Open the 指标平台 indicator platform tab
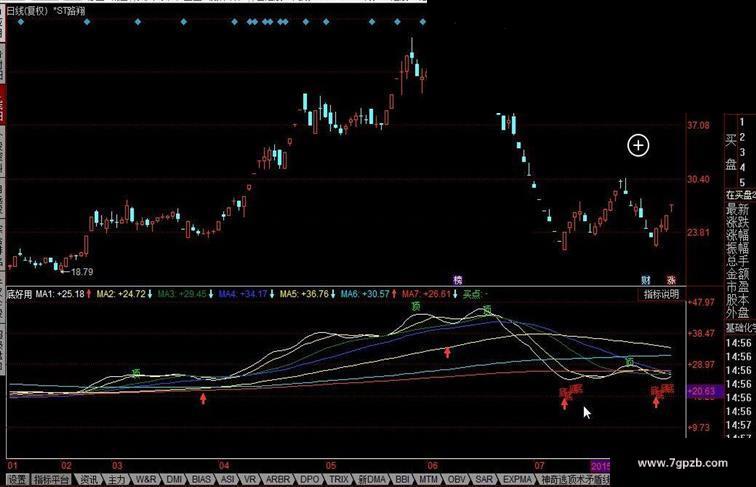This screenshot has height=487, width=756. 52,480
